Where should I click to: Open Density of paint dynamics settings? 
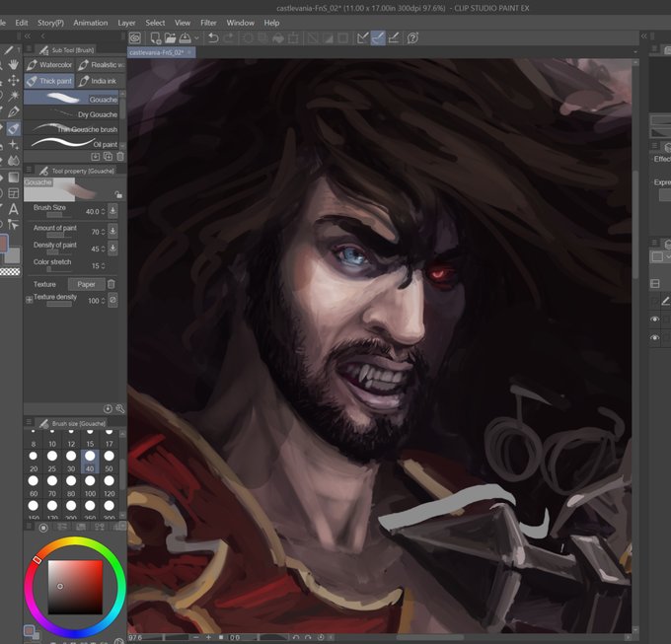point(112,248)
